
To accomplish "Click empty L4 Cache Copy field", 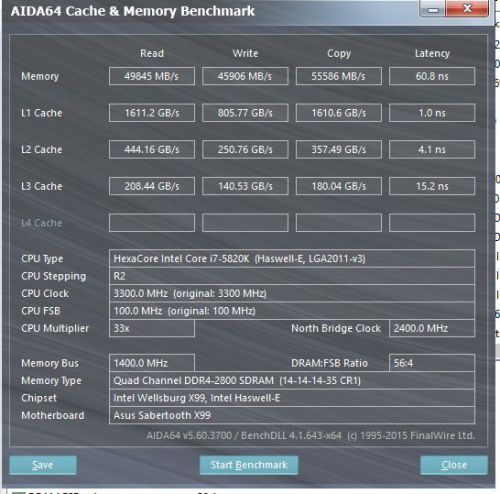I will 339,223.
